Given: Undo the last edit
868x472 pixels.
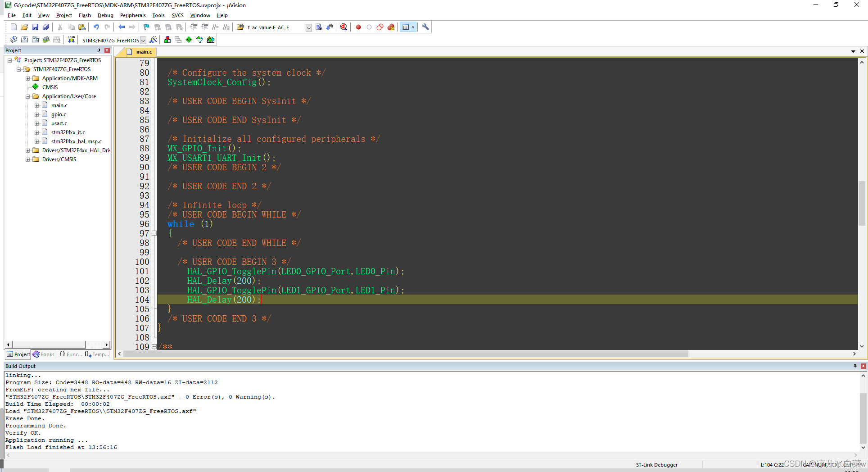Looking at the screenshot, I should (x=96, y=27).
